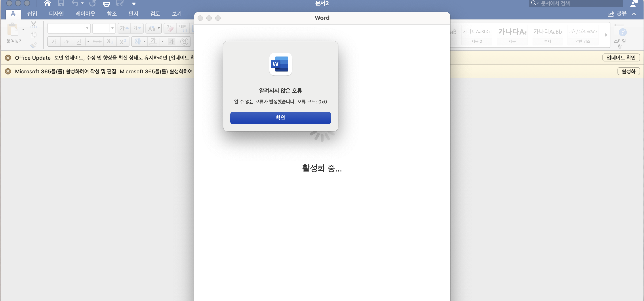Image resolution: width=644 pixels, height=301 pixels.
Task: Toggle bold (first 가) formatting
Action: (x=54, y=42)
